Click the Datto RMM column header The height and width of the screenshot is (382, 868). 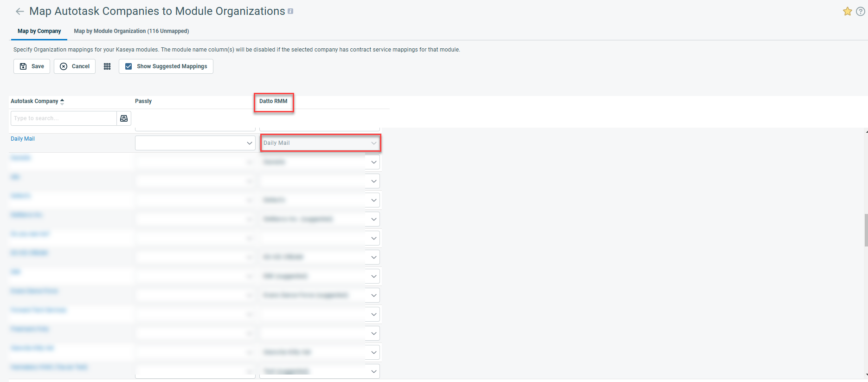(273, 101)
